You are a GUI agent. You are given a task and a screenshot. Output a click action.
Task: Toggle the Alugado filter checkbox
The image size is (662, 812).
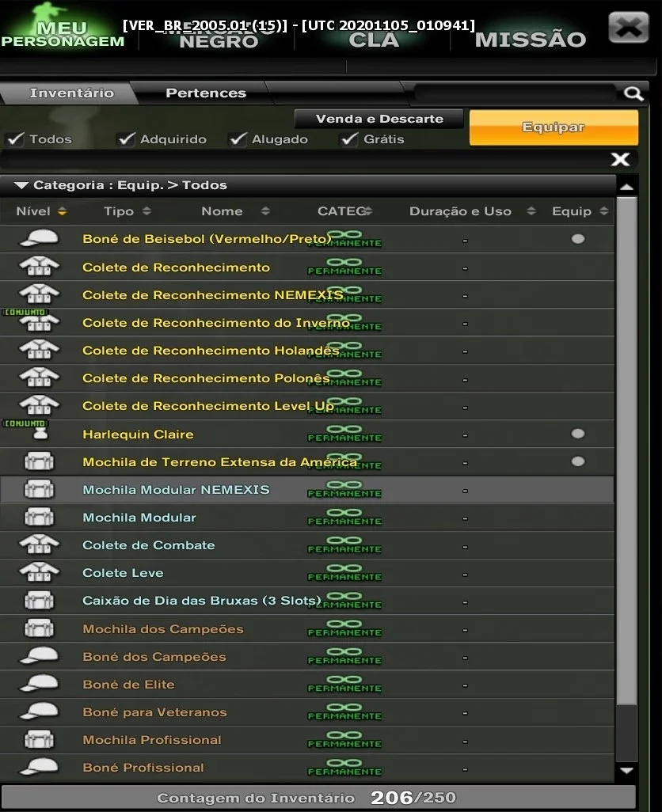[x=238, y=138]
